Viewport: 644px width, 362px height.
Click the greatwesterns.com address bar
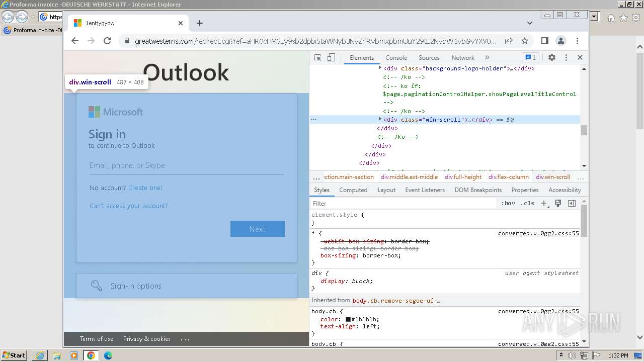click(315, 41)
